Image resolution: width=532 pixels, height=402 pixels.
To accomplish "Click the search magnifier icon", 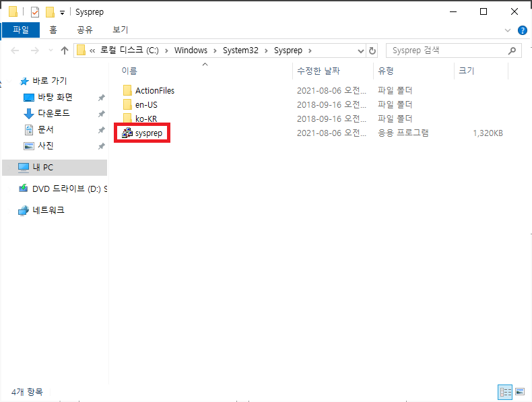I will [512, 51].
